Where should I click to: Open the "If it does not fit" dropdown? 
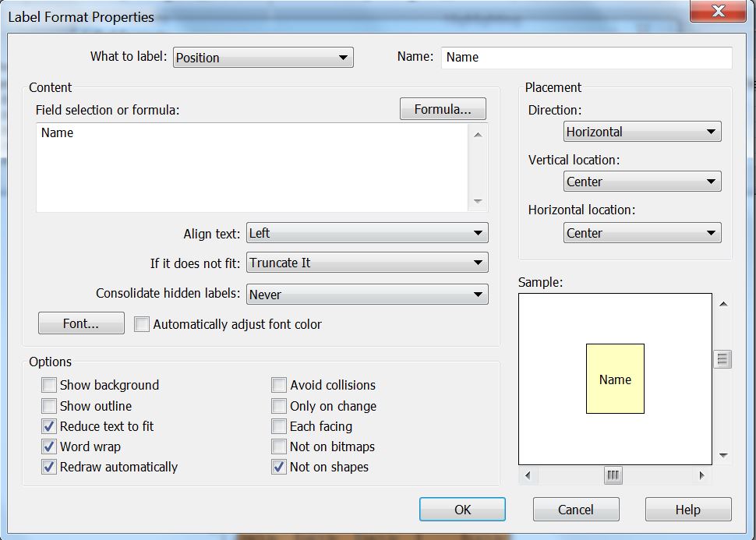(x=366, y=262)
